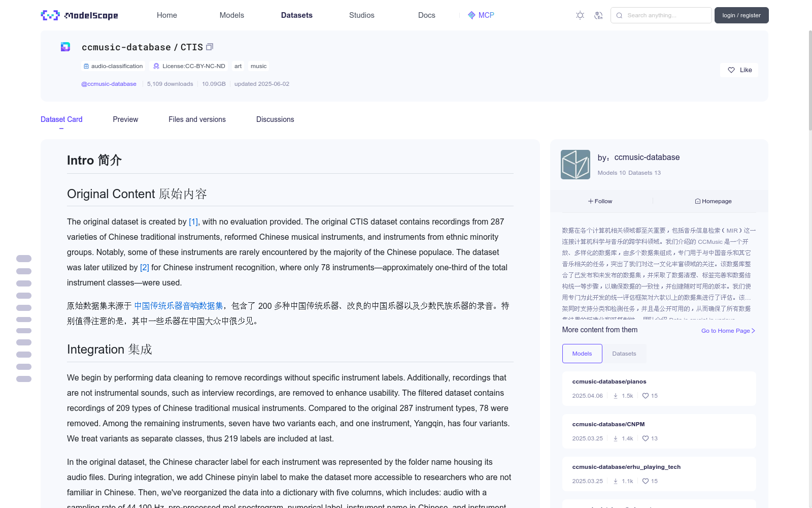Click the page vertical scrollbar
This screenshot has width=812, height=508.
click(809, 81)
